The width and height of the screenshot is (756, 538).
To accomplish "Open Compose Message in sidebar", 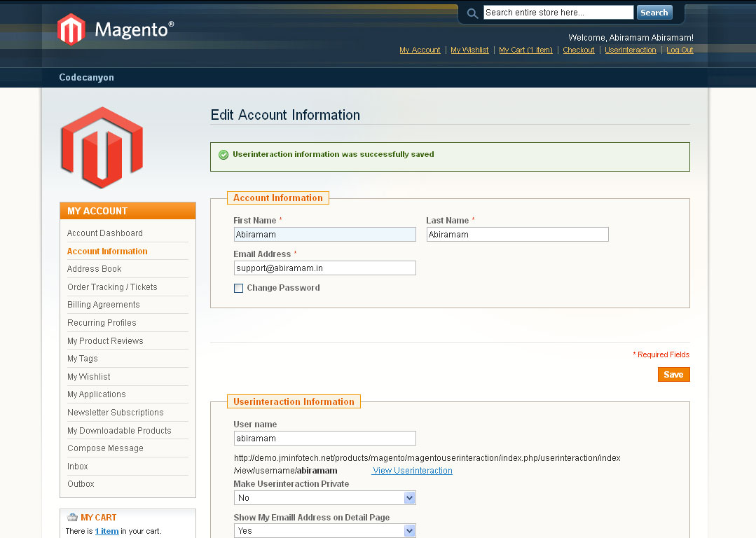I will (105, 448).
